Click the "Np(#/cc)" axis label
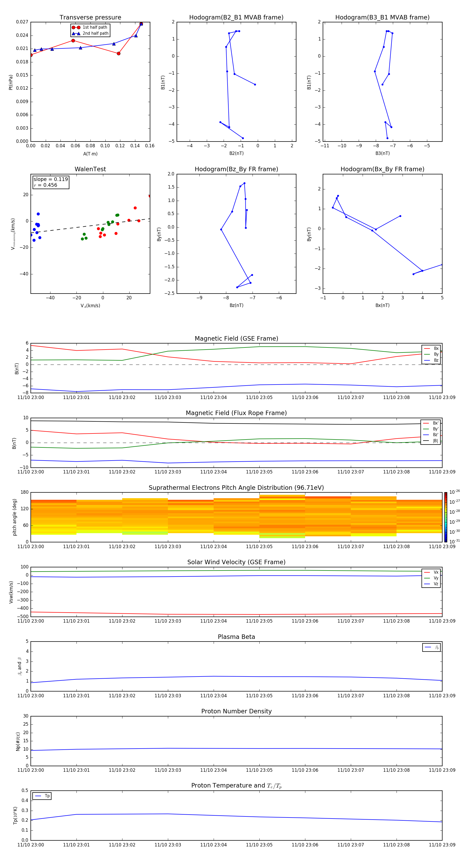Screen dimensions: 473x868 (18, 741)
